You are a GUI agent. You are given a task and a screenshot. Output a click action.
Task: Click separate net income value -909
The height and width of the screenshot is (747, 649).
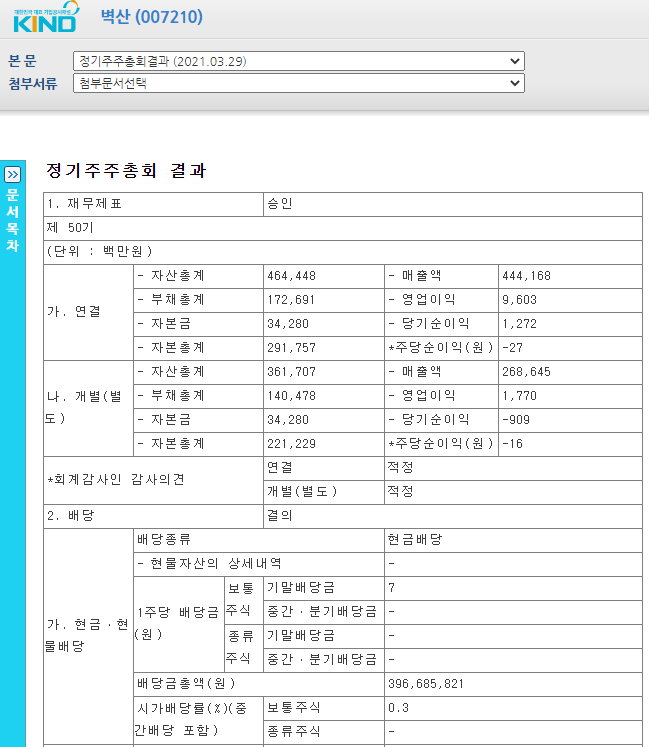[x=516, y=420]
